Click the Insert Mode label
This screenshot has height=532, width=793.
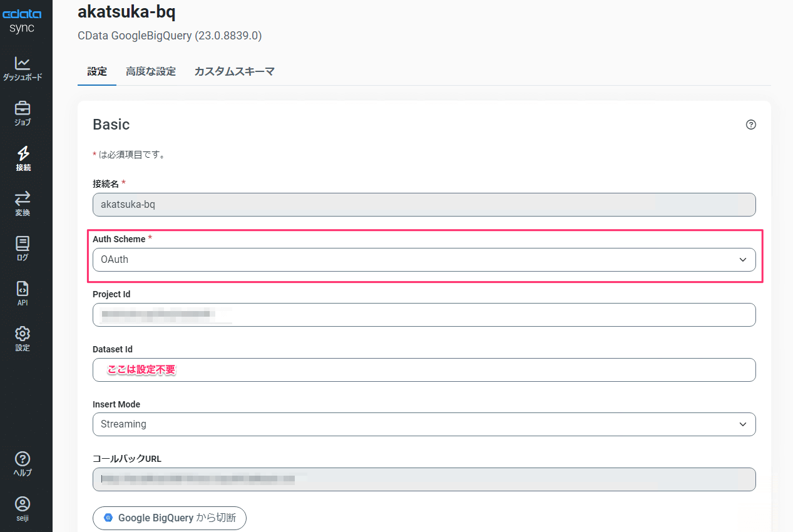tap(116, 404)
